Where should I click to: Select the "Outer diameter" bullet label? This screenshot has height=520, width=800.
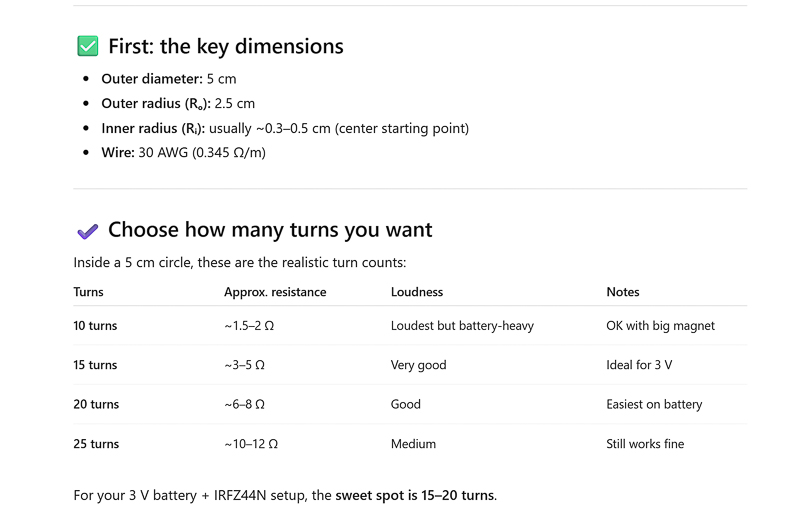pos(151,78)
